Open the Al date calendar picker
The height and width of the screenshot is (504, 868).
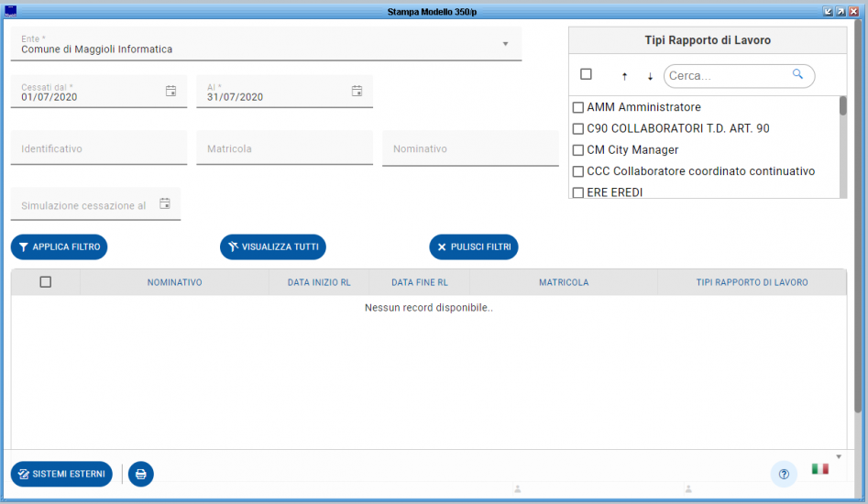(x=357, y=92)
